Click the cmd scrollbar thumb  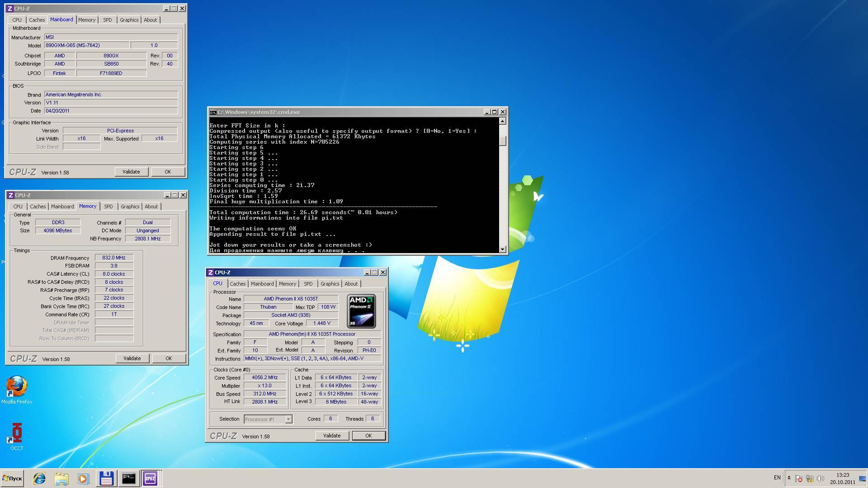pyautogui.click(x=502, y=141)
